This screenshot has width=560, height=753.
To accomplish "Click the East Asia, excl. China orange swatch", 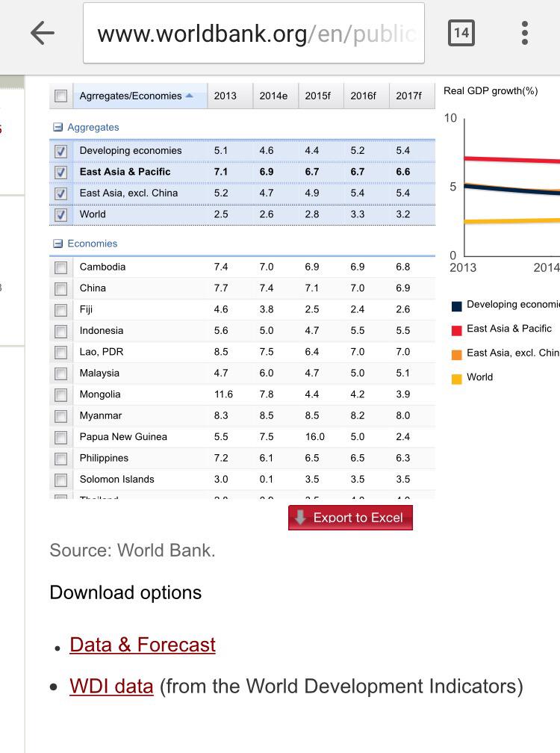I will click(457, 354).
